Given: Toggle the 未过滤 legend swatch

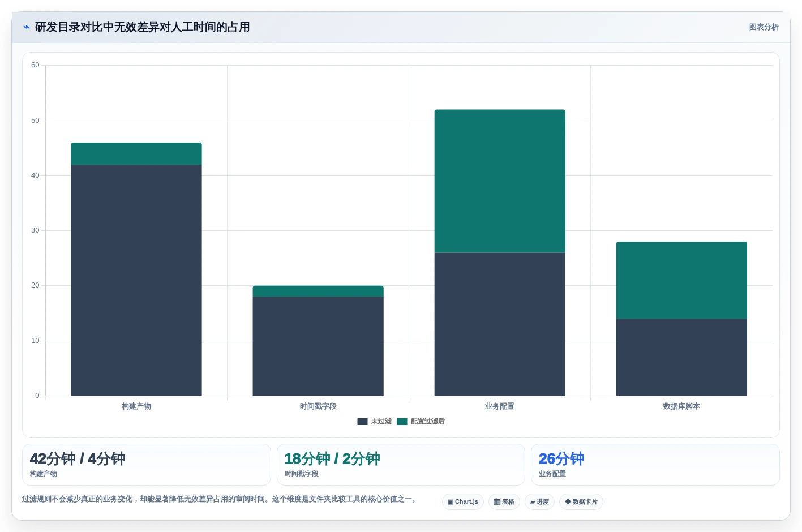Looking at the screenshot, I should pos(363,422).
